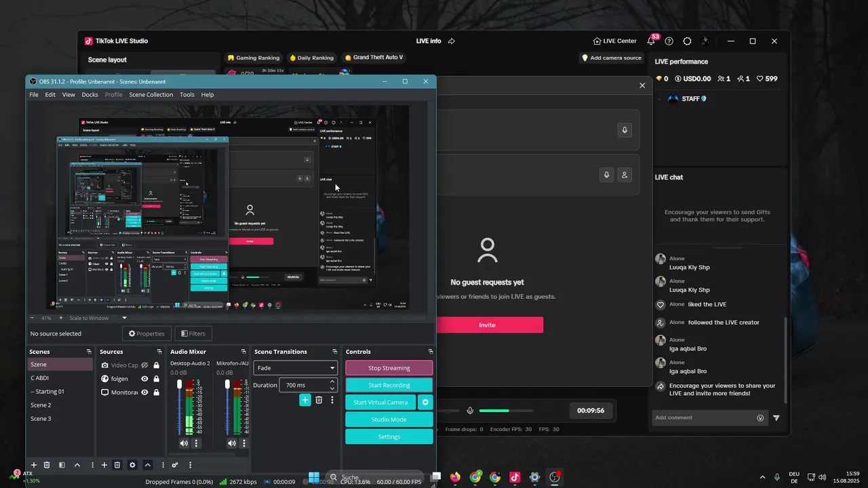Unlock the Monitor capture source
The width and height of the screenshot is (868, 488).
[x=157, y=392]
